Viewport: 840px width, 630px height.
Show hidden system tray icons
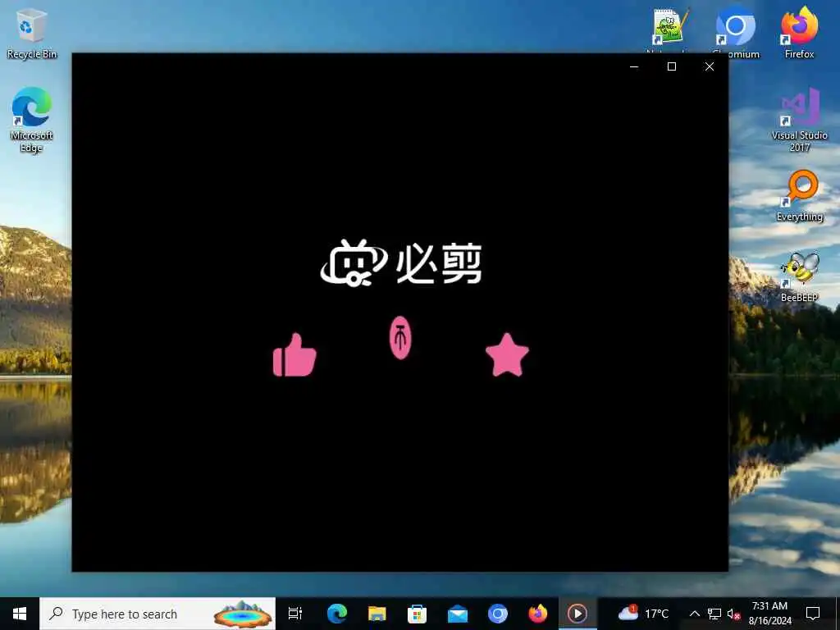(694, 614)
